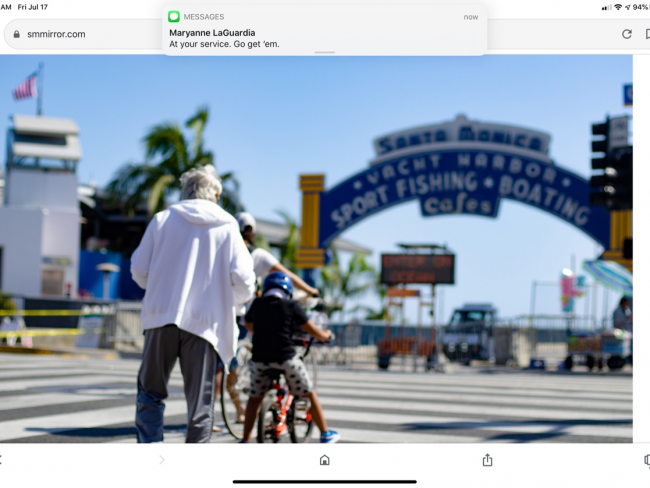Tap the forward navigation arrow
Image resolution: width=650 pixels, height=488 pixels.
pos(162,459)
